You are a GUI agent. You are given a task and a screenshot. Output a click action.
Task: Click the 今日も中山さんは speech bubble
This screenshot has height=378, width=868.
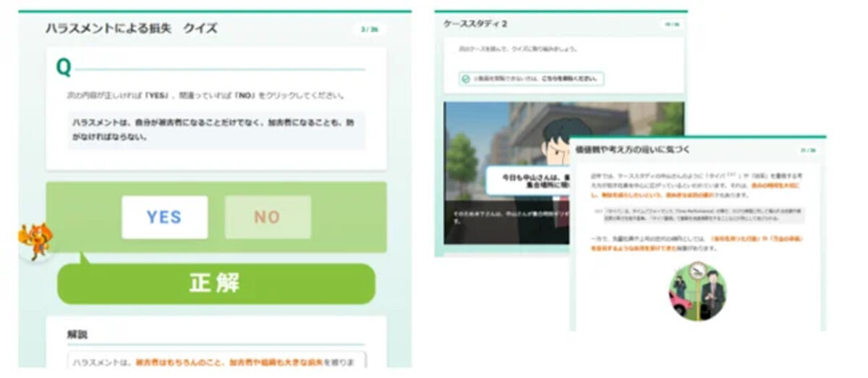click(x=528, y=180)
